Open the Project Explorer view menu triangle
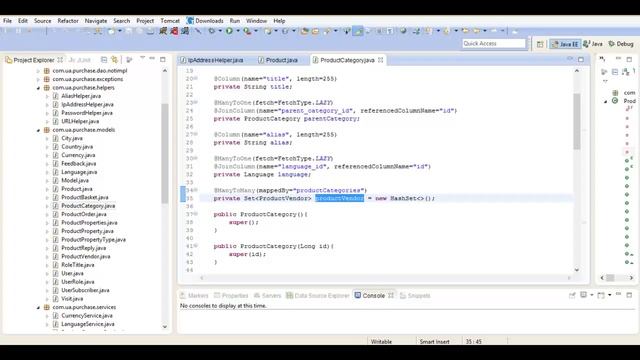 142,58
